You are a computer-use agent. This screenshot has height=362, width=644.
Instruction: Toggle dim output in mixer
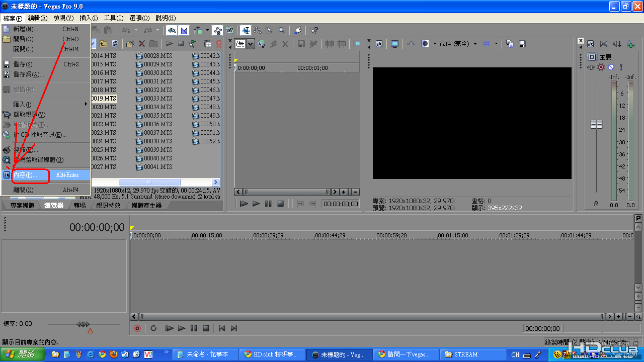tap(617, 44)
